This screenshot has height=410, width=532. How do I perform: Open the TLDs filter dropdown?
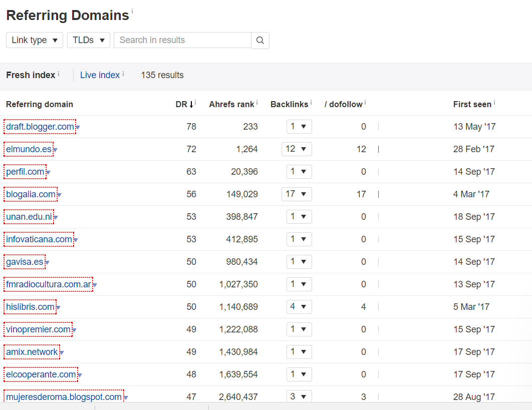tap(89, 40)
